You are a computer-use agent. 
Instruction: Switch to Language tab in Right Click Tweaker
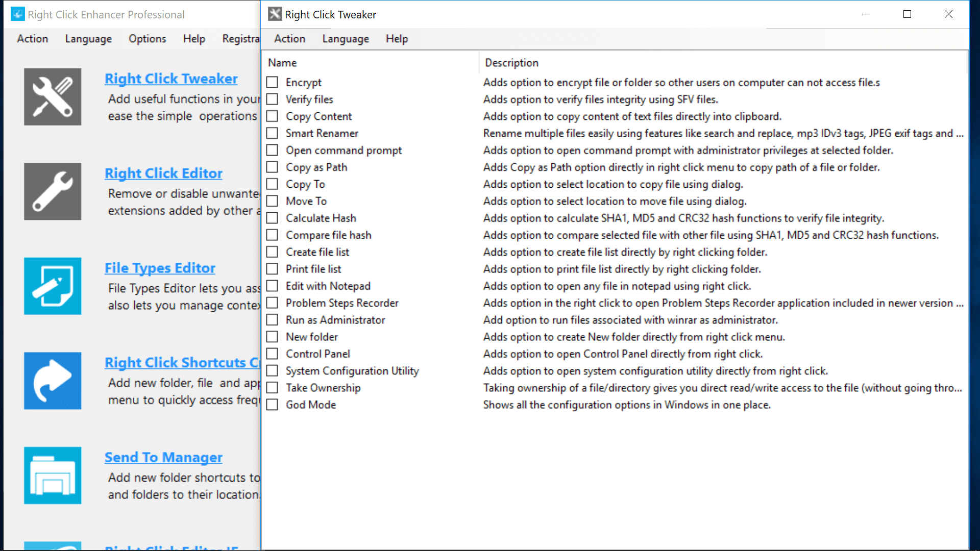(x=345, y=38)
